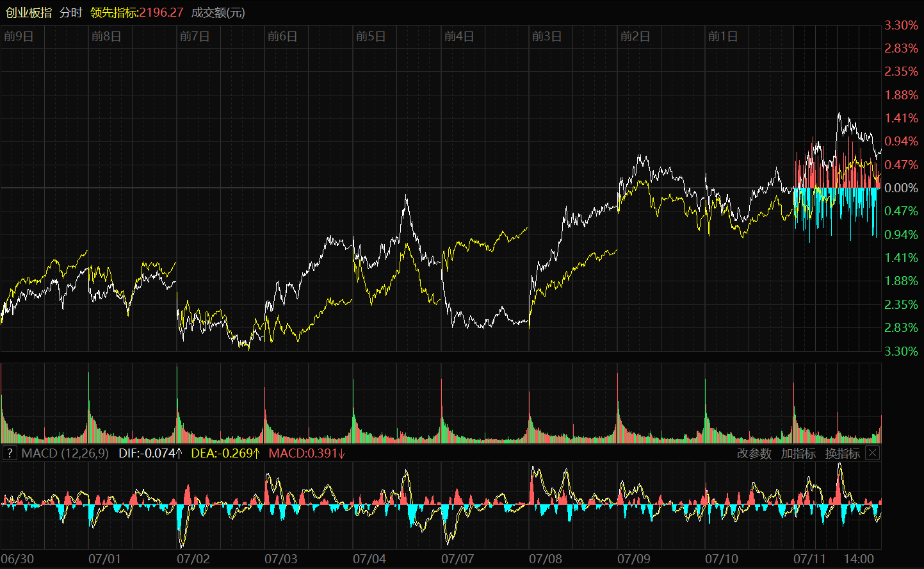
Task: Select the 分时 chart mode label
Action: 71,13
